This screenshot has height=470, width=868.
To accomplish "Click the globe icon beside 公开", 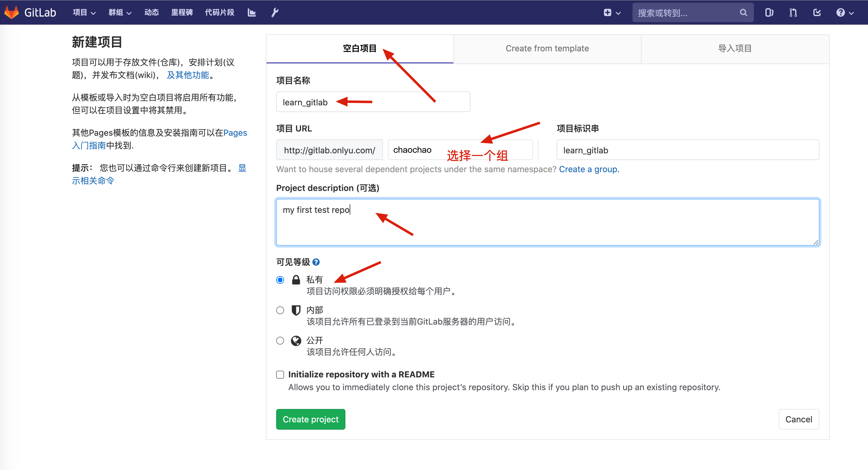I will 296,341.
